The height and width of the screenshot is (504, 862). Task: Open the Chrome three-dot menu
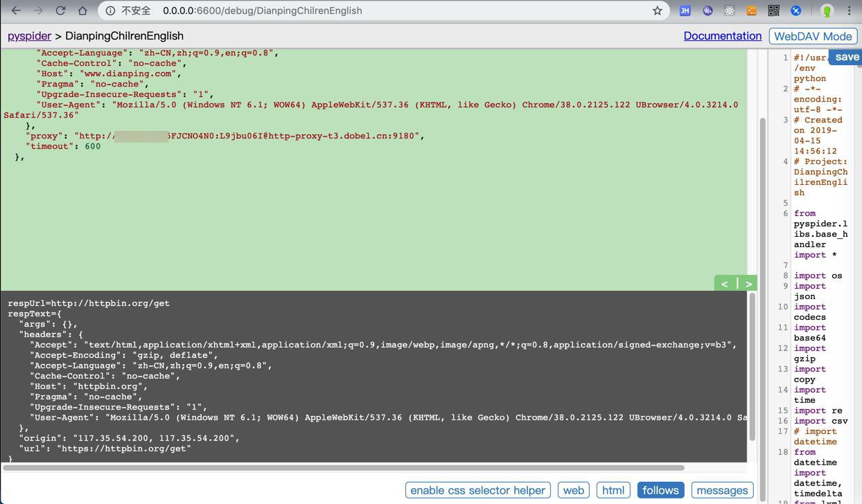tap(849, 10)
